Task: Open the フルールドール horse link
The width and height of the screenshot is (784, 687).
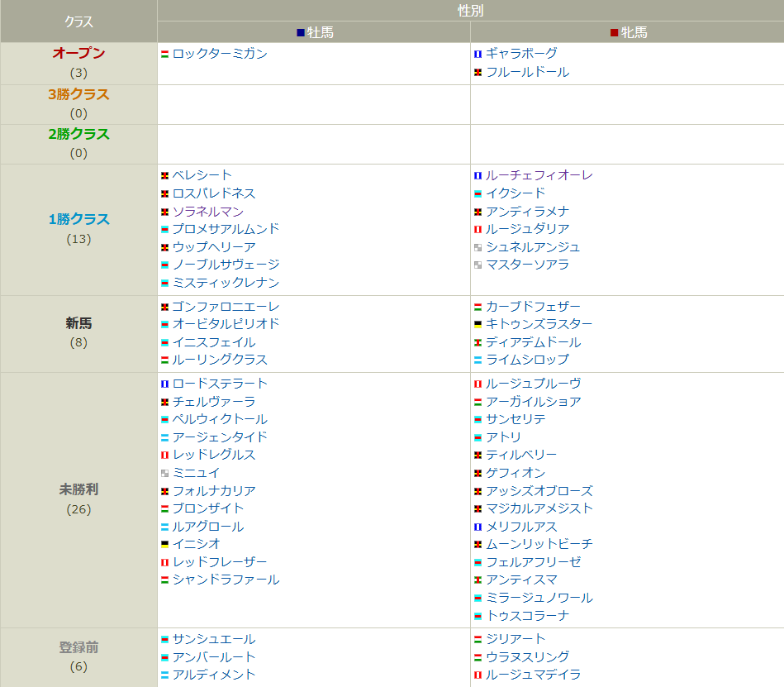Action: 527,72
